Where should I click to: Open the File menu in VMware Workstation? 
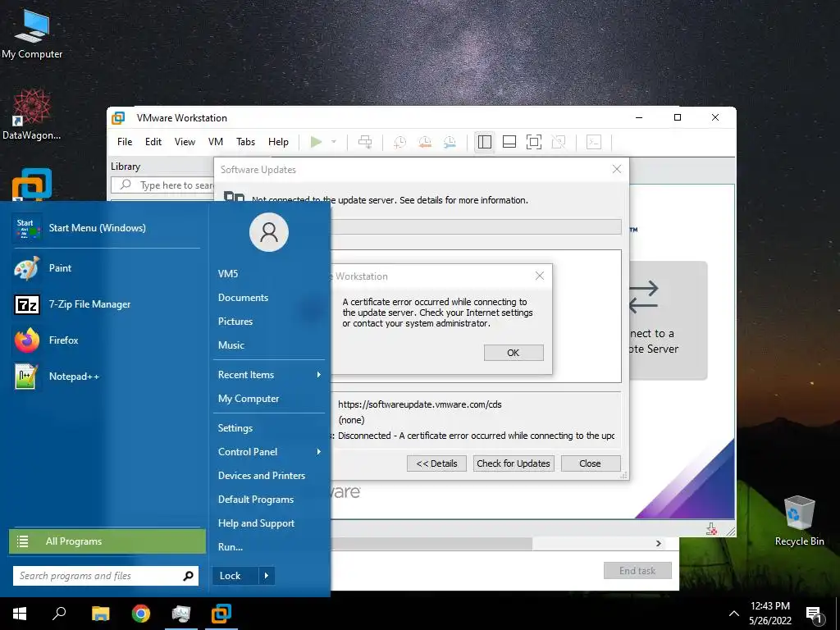(x=125, y=142)
